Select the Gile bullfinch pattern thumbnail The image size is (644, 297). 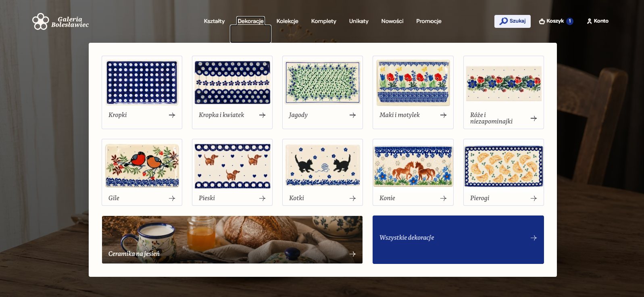click(x=142, y=166)
